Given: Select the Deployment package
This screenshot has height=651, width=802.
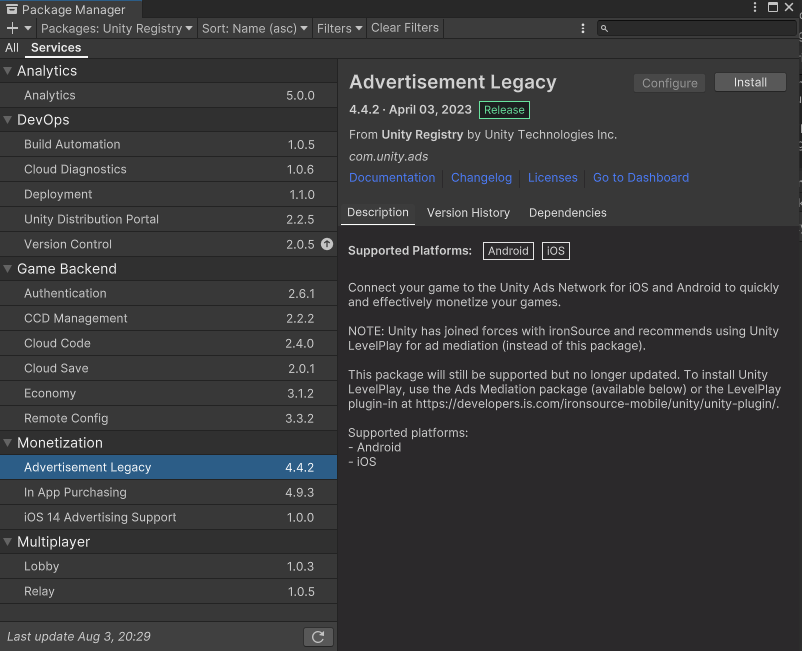Looking at the screenshot, I should tap(169, 195).
